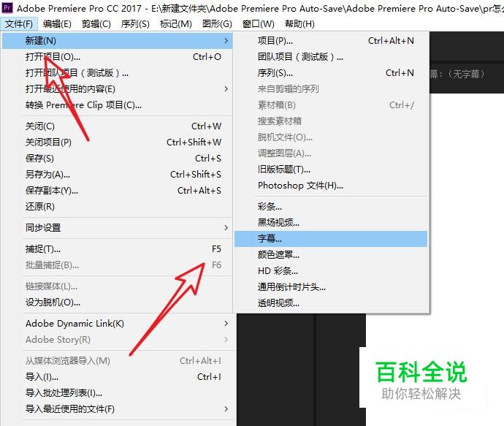Screen dimensions: 504x426
Task: Create new 项目(P)... from submenu
Action: (331, 41)
